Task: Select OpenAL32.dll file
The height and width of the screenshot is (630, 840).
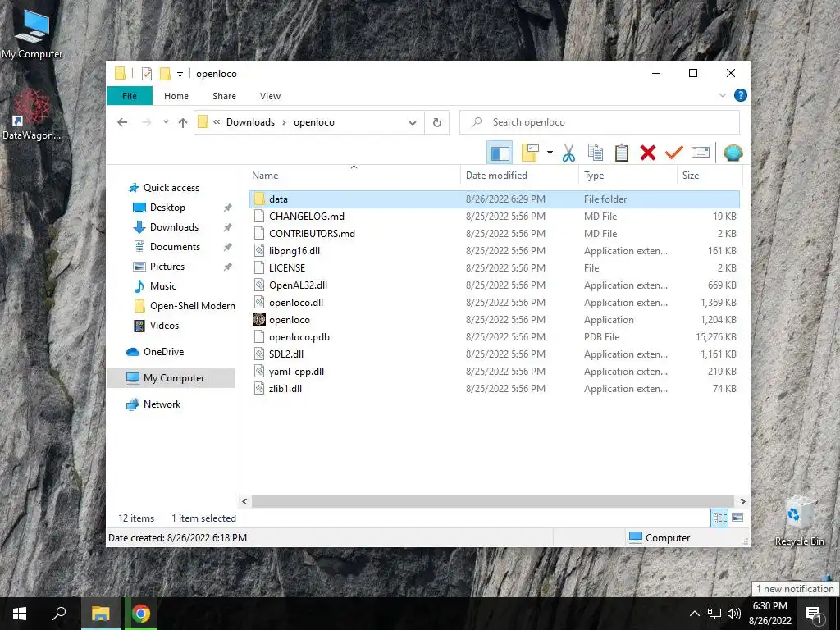Action: 495,285
